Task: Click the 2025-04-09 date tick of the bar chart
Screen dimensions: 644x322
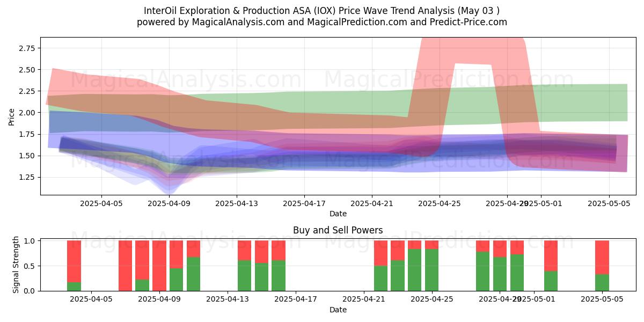Action: pos(159,300)
